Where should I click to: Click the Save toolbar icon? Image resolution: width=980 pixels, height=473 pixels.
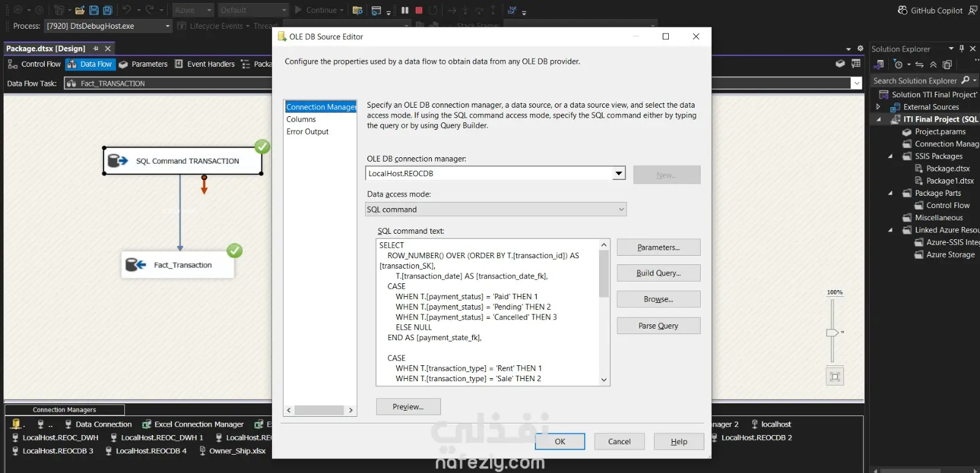(94, 10)
